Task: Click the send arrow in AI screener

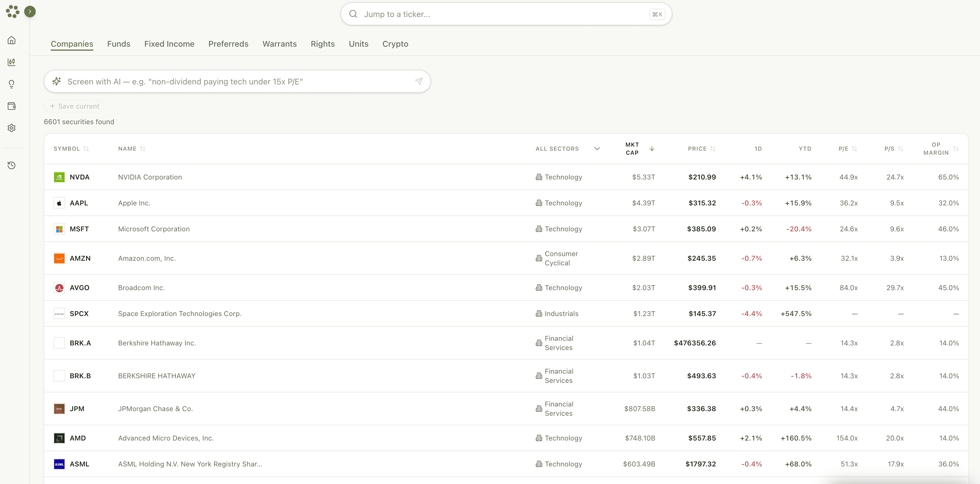Action: coord(419,81)
